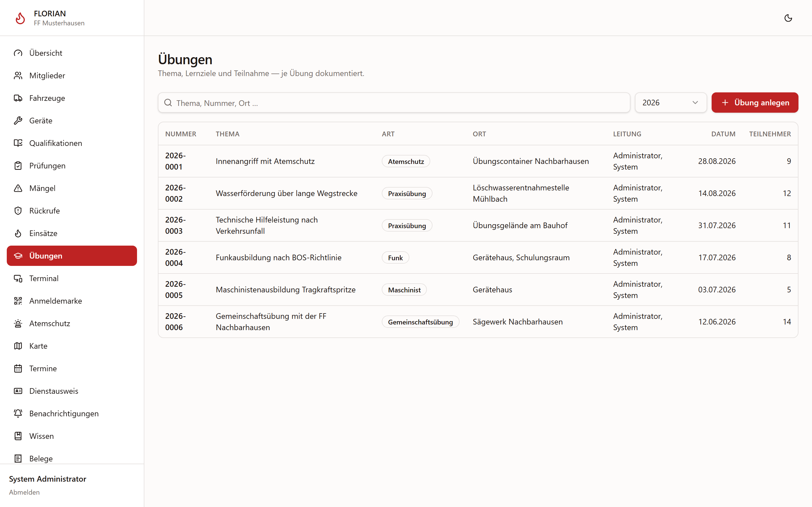This screenshot has height=507, width=812.
Task: Click the FLORIAN flame logo
Action: pos(20,18)
